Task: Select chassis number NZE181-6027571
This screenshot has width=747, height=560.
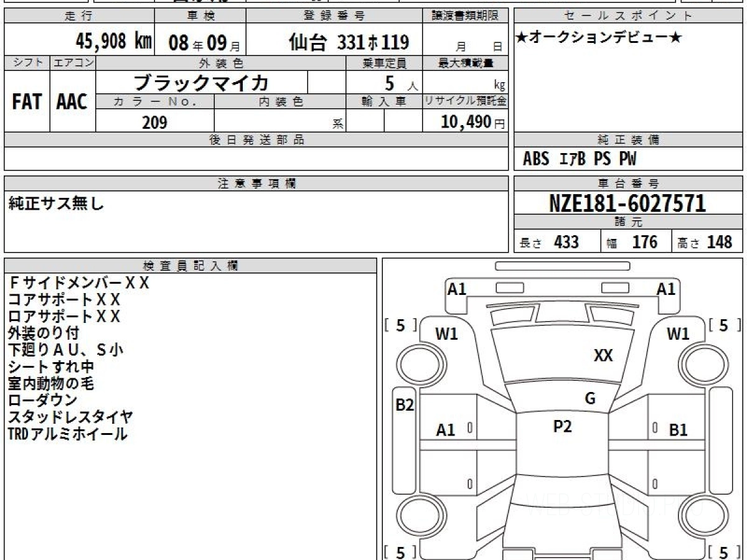Action: point(627,203)
